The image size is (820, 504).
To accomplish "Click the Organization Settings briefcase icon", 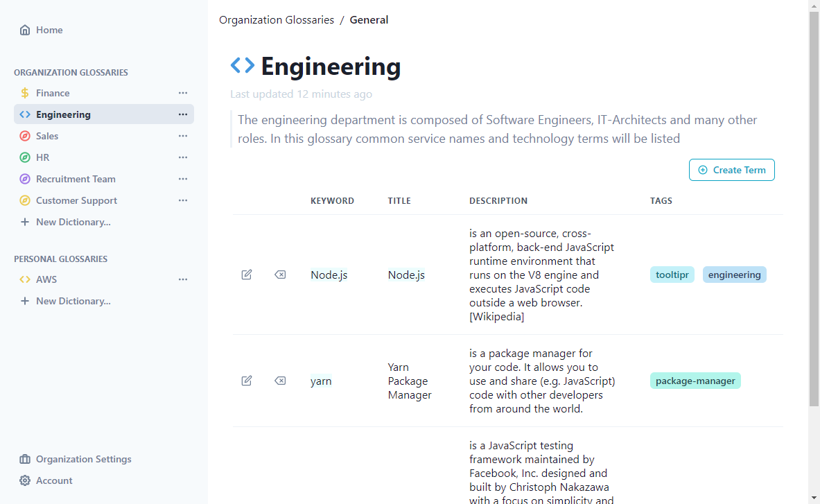I will (x=25, y=459).
